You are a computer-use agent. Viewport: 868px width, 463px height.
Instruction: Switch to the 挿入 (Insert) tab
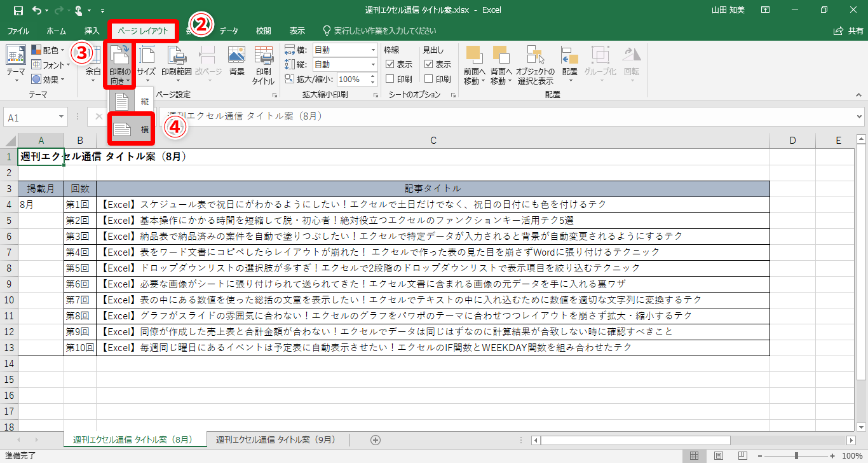92,31
